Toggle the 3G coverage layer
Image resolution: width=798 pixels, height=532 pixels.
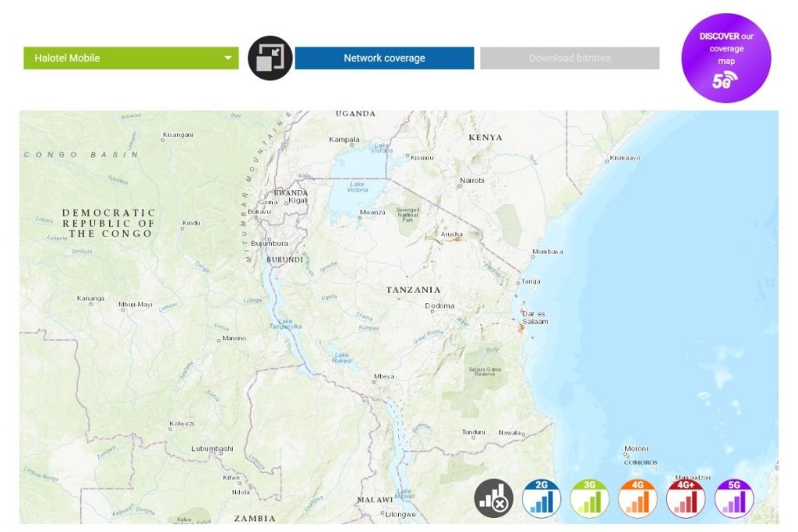click(x=590, y=499)
